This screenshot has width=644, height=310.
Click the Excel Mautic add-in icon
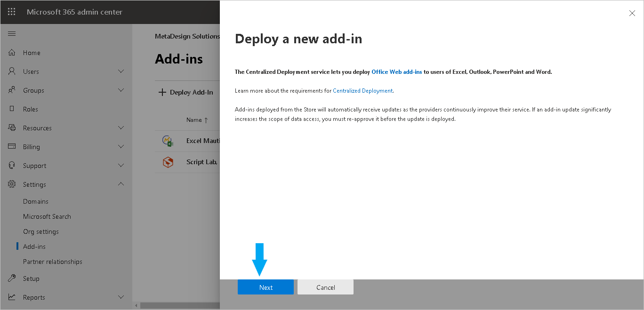[168, 141]
